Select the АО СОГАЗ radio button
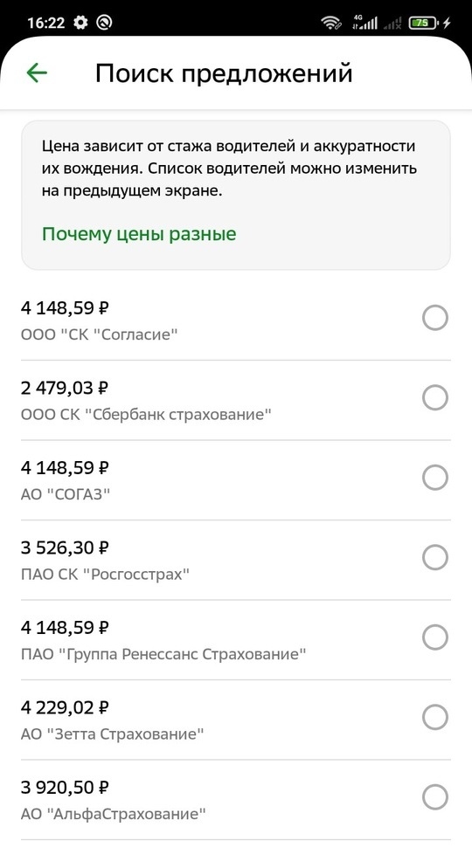Screen dimensions: 472x868 pos(435,477)
